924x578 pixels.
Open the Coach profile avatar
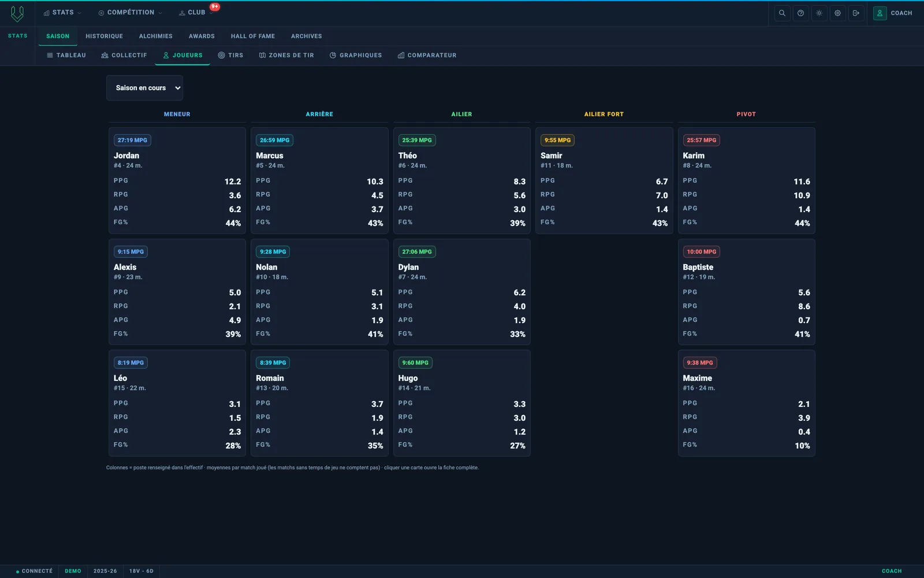click(x=880, y=13)
